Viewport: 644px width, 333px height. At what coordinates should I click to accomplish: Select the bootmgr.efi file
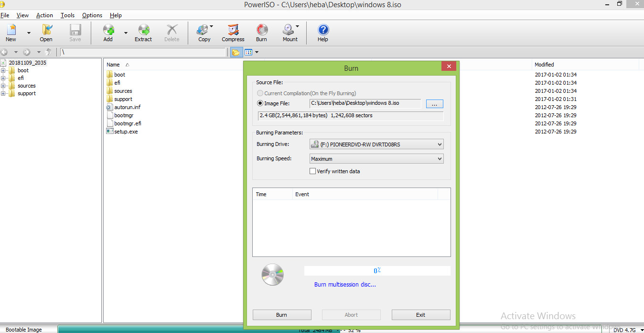pyautogui.click(x=128, y=123)
